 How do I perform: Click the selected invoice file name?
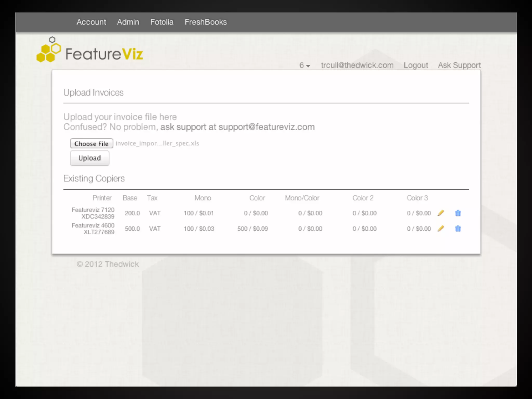157,143
